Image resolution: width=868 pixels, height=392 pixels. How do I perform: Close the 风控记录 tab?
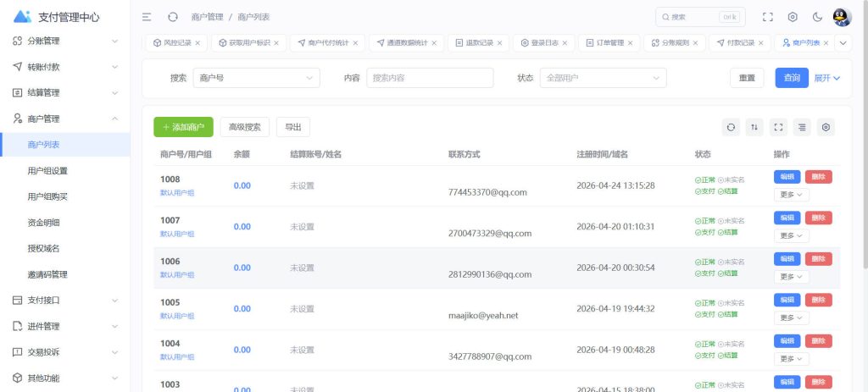tap(198, 43)
